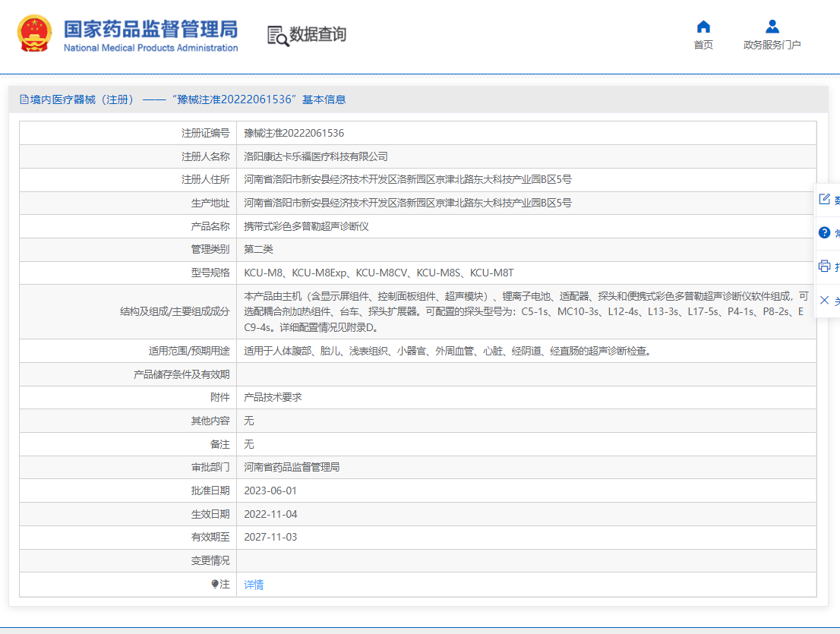Click the home (首页) house icon
The height and width of the screenshot is (634, 840).
coord(703,27)
